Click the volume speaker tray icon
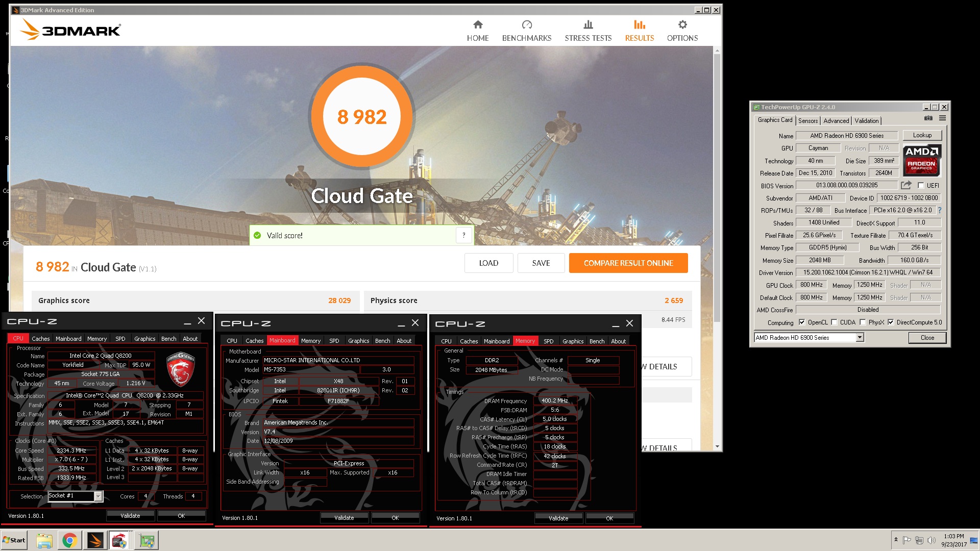Screen dimensions: 980x551 tap(932, 540)
